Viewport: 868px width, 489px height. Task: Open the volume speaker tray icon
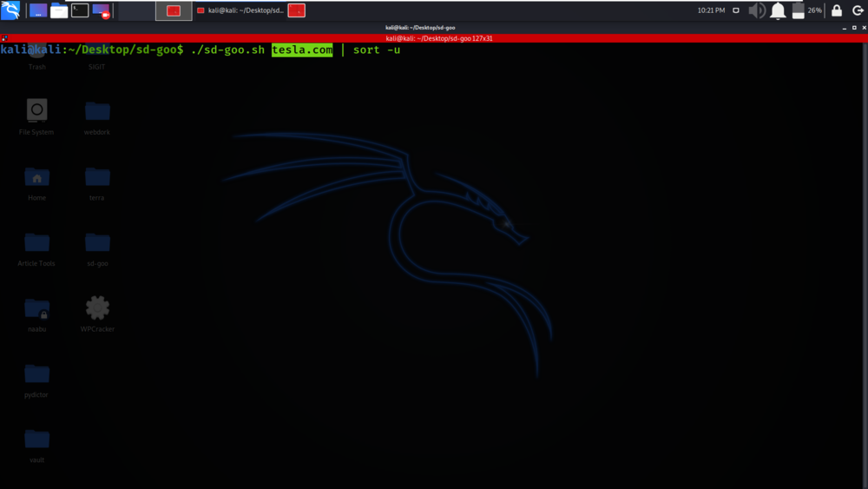757,10
